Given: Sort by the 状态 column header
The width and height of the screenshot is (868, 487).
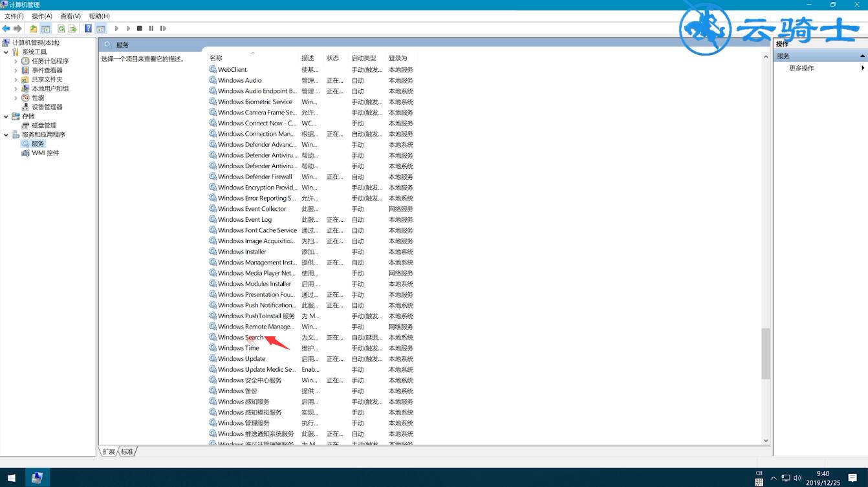Looking at the screenshot, I should (x=336, y=58).
